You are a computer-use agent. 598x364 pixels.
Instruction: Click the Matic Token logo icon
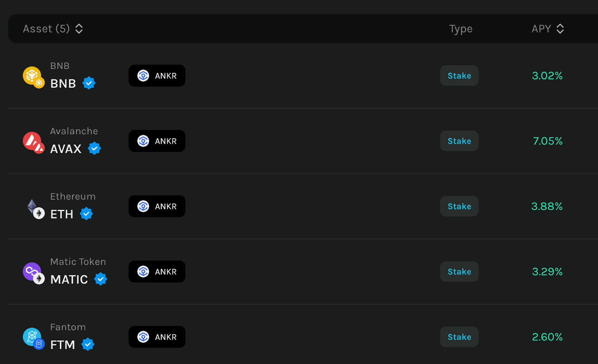click(34, 273)
